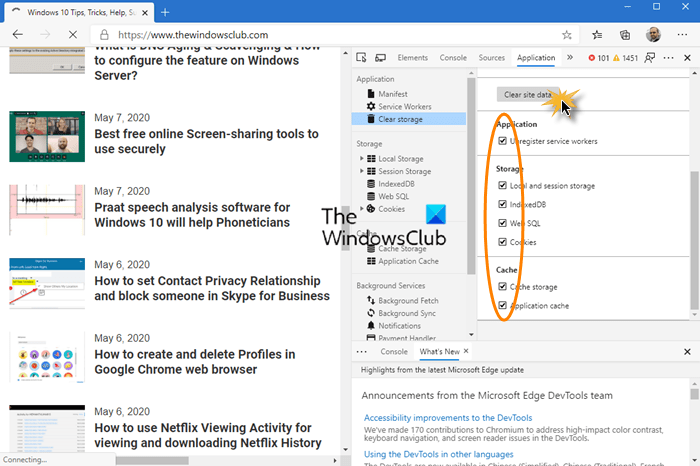Click the Praat waveform article thumbnail
The width and height of the screenshot is (700, 466).
click(47, 210)
